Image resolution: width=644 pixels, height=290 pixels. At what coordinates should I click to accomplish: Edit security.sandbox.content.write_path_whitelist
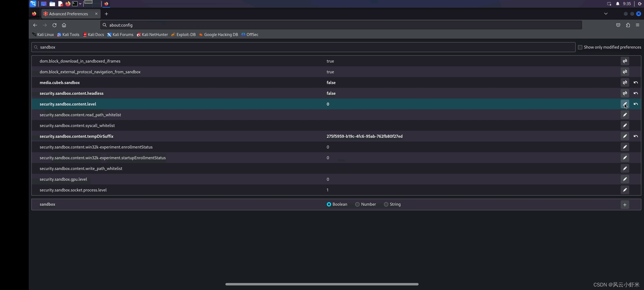click(x=625, y=168)
